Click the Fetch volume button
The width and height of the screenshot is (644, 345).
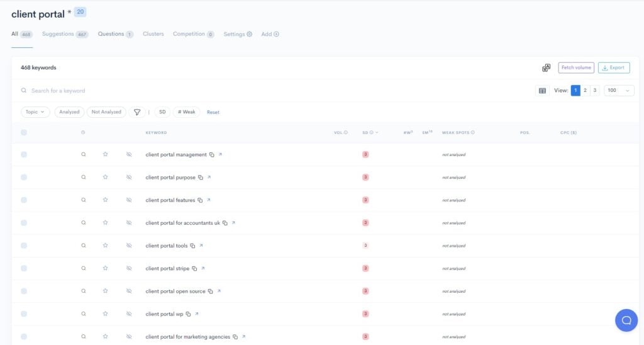pos(575,68)
